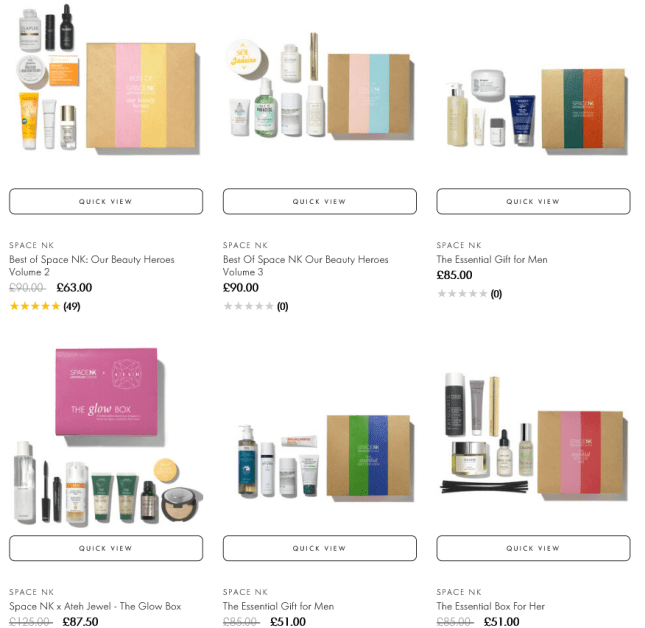The image size is (645, 628).
Task: Open Best of Space NK Volume 2 product link
Action: click(x=92, y=266)
